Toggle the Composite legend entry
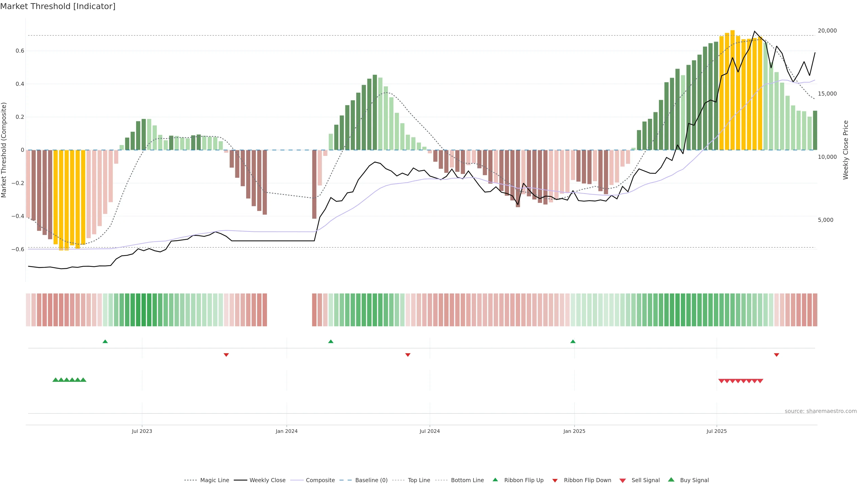 coord(320,480)
